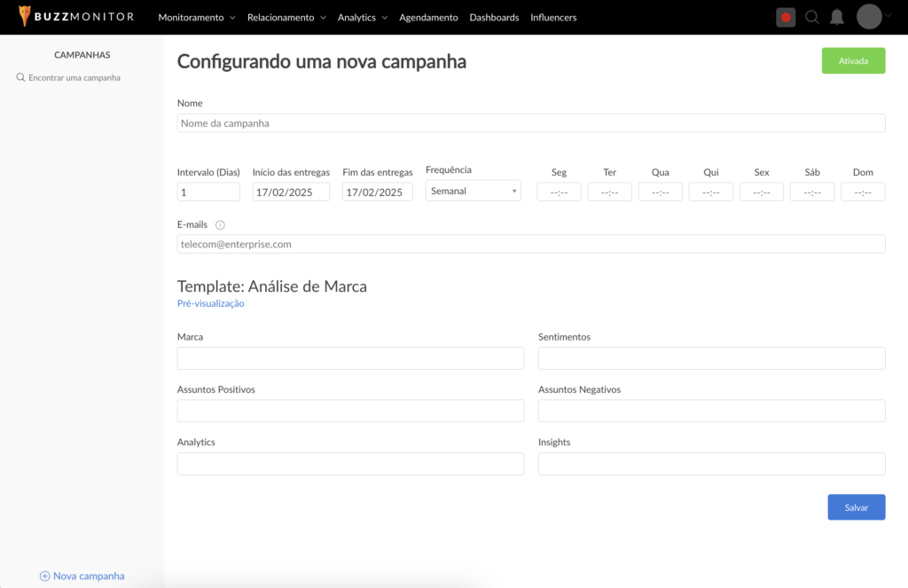Image resolution: width=908 pixels, height=588 pixels.
Task: Click the red record icon in header
Action: (786, 17)
